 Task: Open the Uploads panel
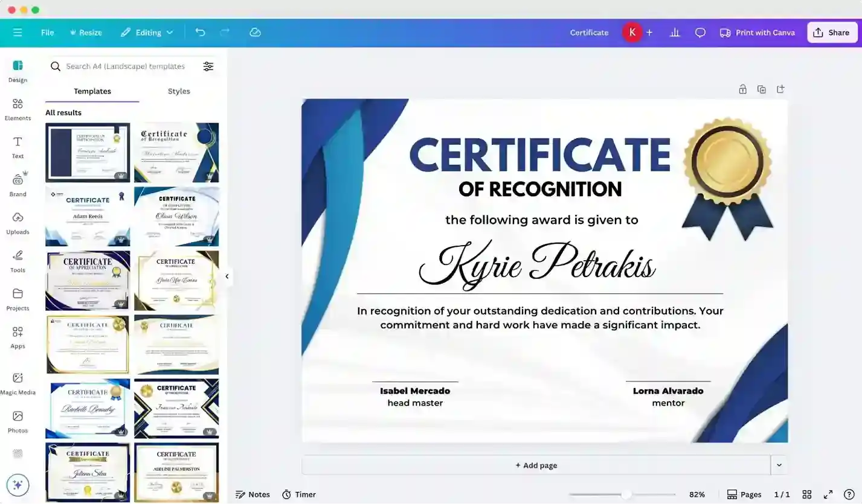[18, 223]
